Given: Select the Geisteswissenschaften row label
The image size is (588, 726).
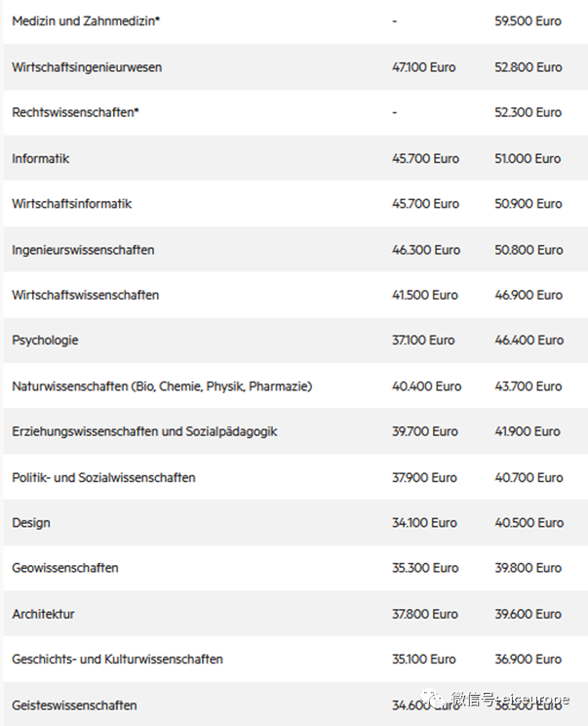Looking at the screenshot, I should coord(74,705).
